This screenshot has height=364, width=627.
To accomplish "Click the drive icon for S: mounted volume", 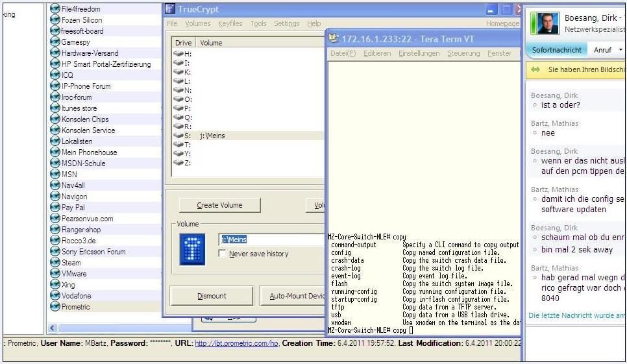I will (178, 136).
